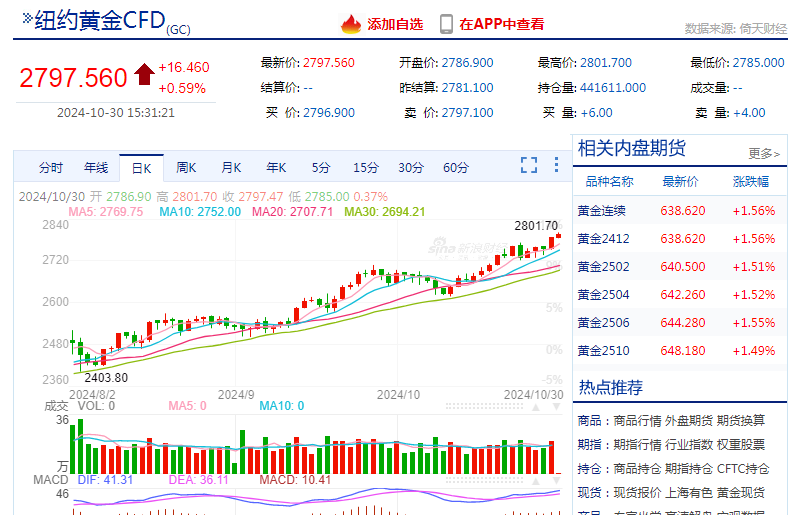Select the 月K tab

click(x=231, y=168)
